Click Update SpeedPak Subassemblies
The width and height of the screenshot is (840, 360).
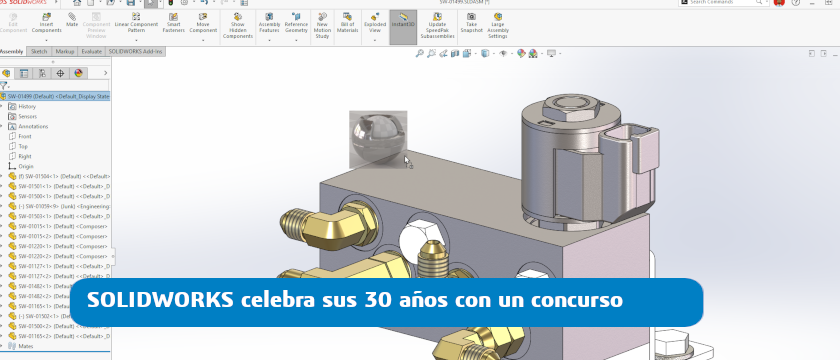(437, 26)
